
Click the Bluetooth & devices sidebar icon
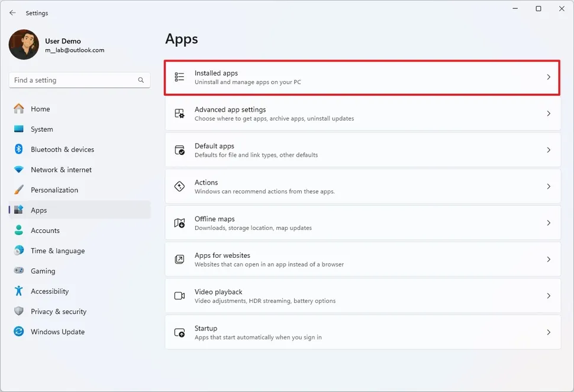coord(18,150)
